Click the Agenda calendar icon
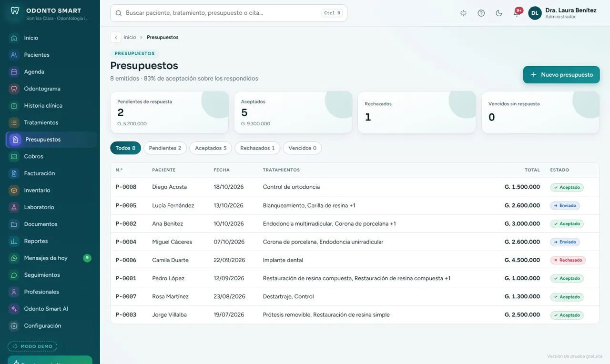The width and height of the screenshot is (610, 364). tap(14, 72)
